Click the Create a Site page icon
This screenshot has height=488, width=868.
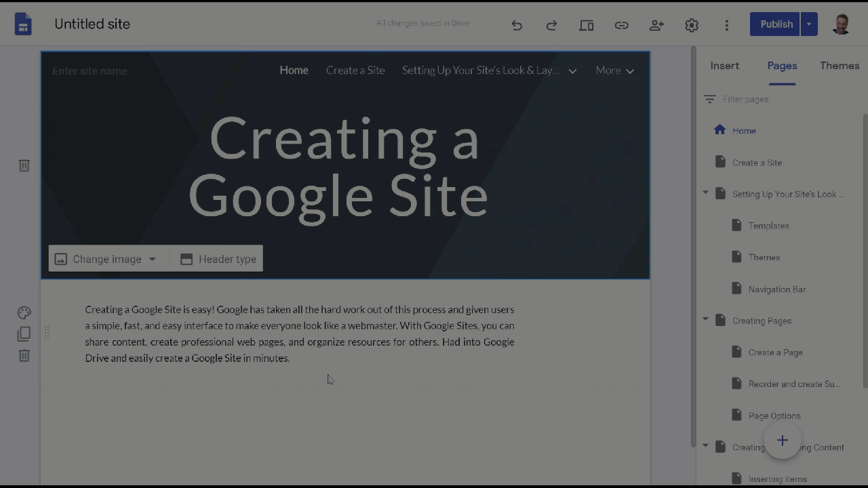[720, 162]
